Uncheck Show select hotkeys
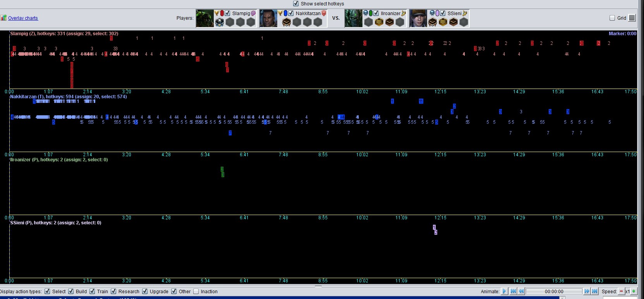 coord(296,3)
